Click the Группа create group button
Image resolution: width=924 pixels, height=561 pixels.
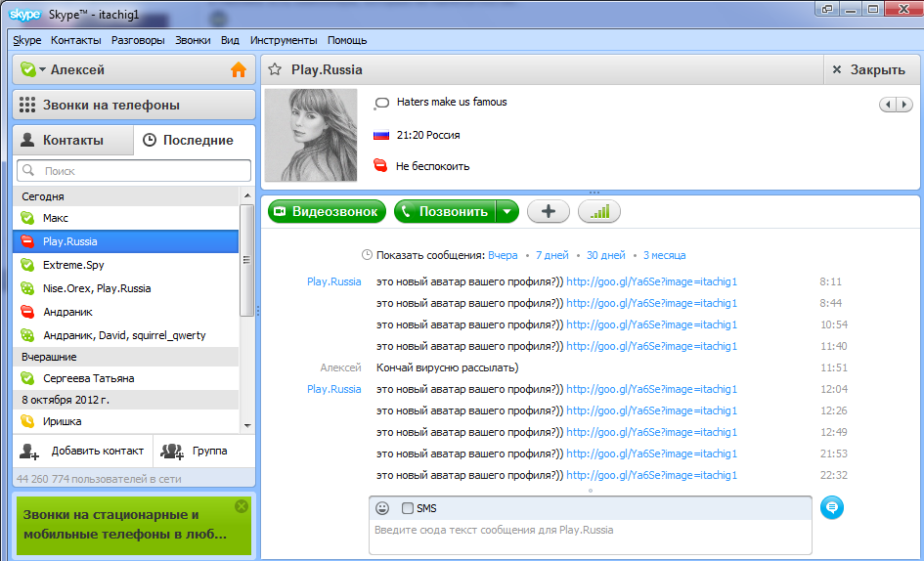[204, 451]
